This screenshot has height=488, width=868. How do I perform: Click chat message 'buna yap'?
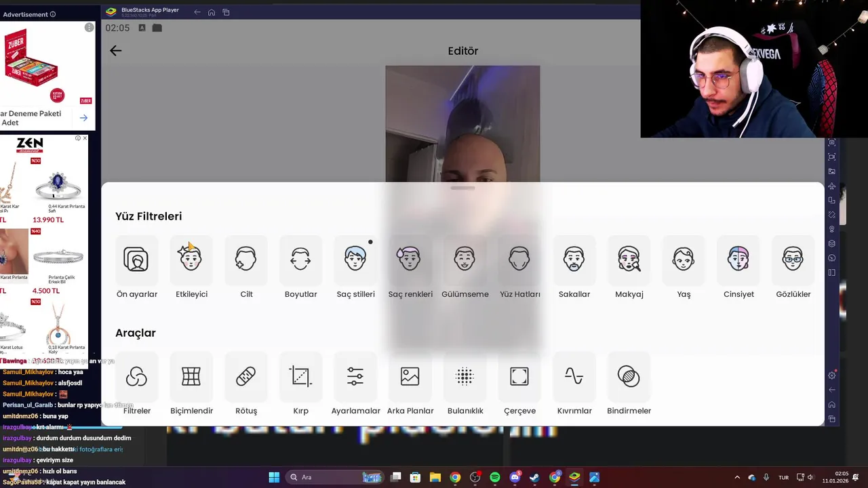pyautogui.click(x=55, y=416)
